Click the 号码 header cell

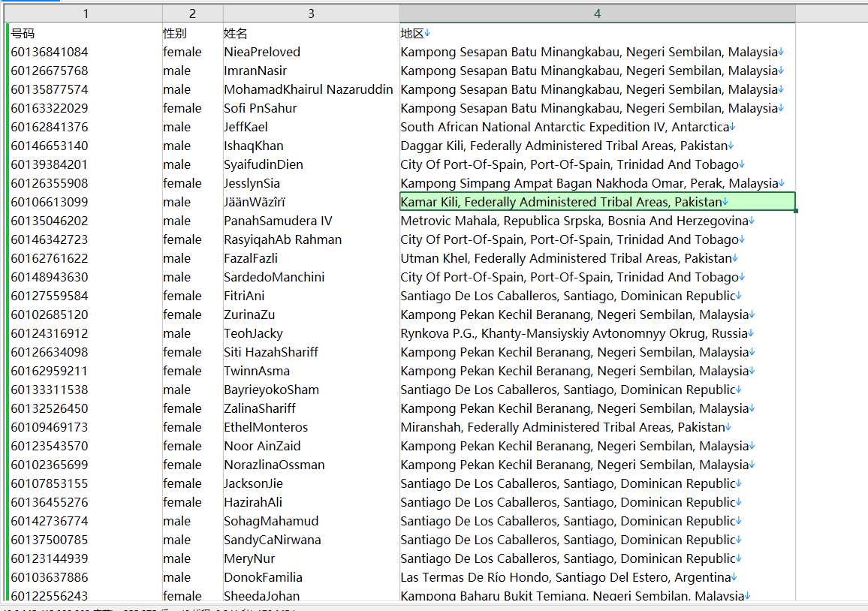[86, 33]
